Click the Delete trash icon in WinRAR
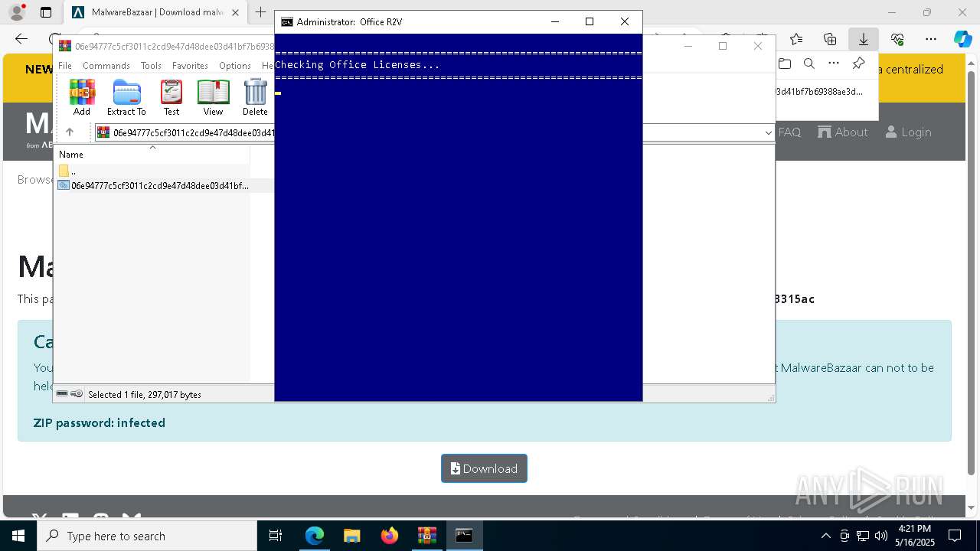The width and height of the screenshot is (980, 551). coord(255,97)
